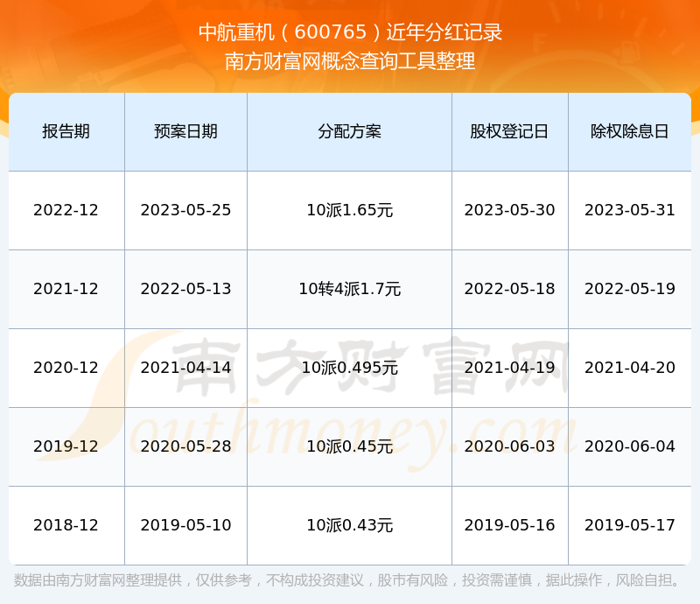Select record date 2019-05-16
This screenshot has width=700, height=604.
[x=509, y=525]
